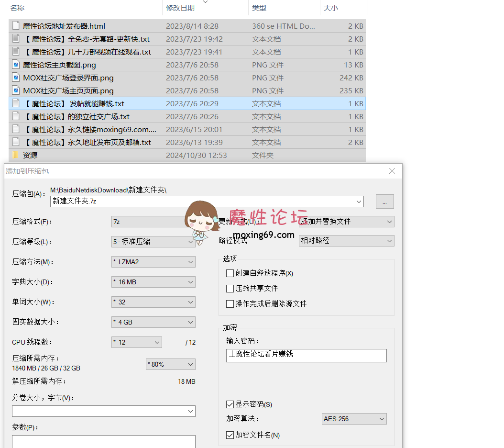Image resolution: width=504 pixels, height=448 pixels.
Task: Click text file icon of 全免费-无套路-更新快.txt
Action: pos(15,39)
